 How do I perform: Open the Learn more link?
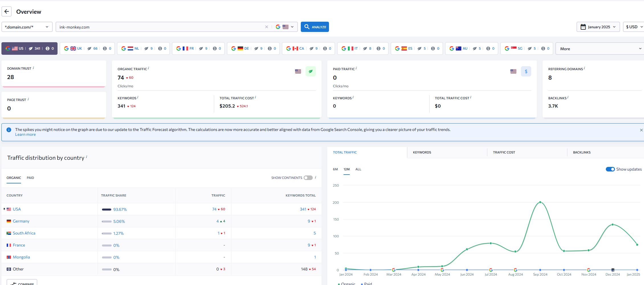25,135
